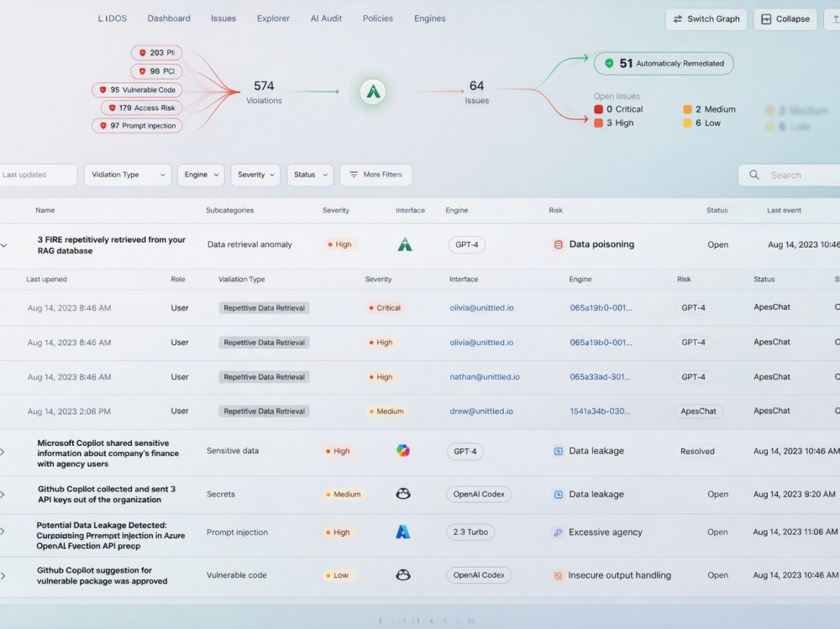
Task: Open the Status filter dropdown
Action: [310, 175]
